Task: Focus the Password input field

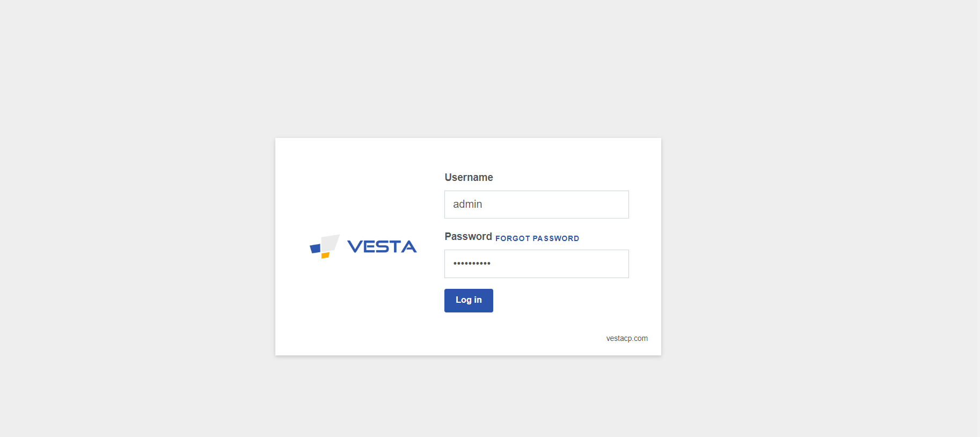Action: click(536, 264)
